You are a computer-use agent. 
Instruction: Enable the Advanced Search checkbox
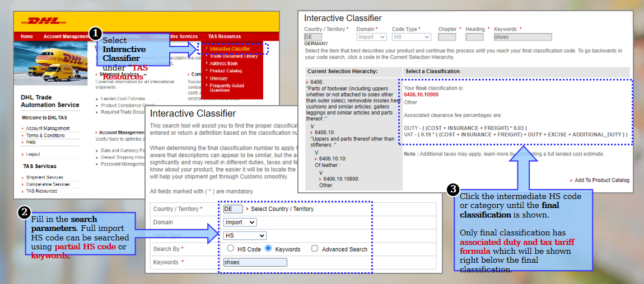(x=315, y=249)
